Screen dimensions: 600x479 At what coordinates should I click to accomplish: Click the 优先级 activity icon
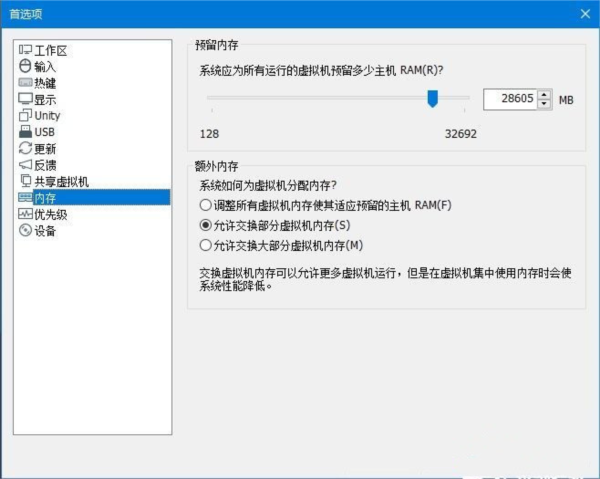tap(25, 214)
